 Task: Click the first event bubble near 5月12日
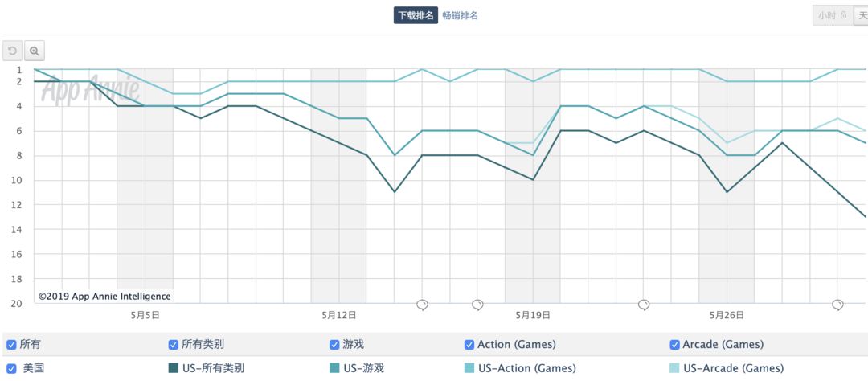[422, 305]
